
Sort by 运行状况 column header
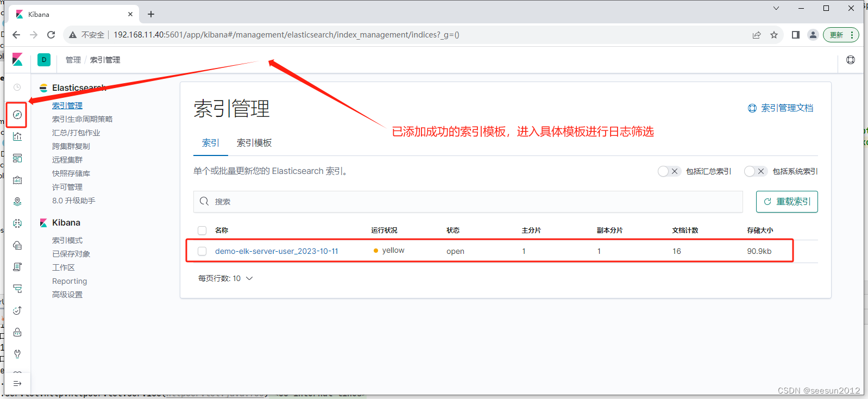385,230
